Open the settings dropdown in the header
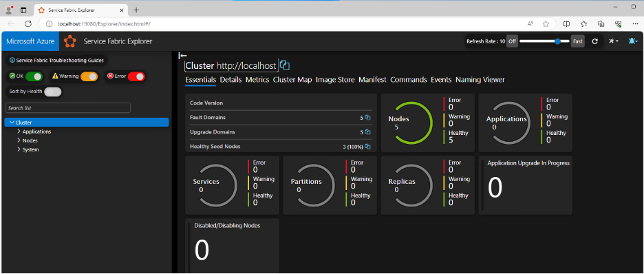 coord(614,41)
